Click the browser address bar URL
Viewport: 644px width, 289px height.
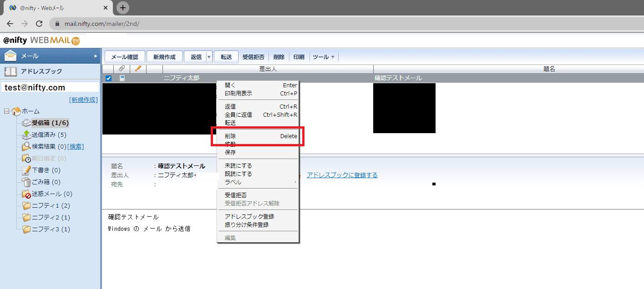pos(100,24)
